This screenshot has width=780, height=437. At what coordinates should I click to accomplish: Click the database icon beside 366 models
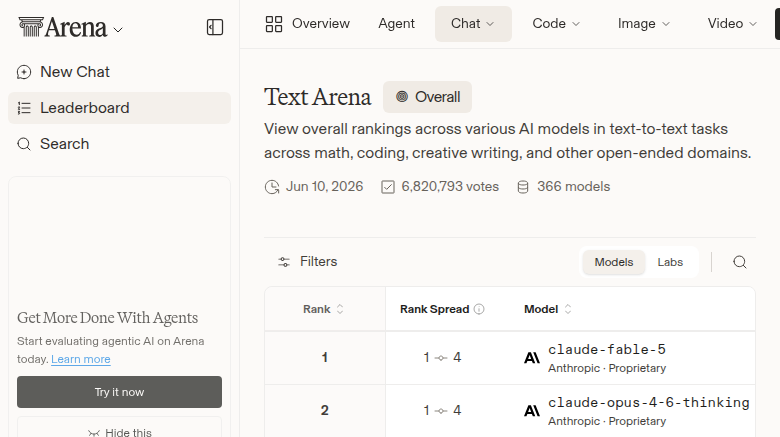[x=523, y=187]
